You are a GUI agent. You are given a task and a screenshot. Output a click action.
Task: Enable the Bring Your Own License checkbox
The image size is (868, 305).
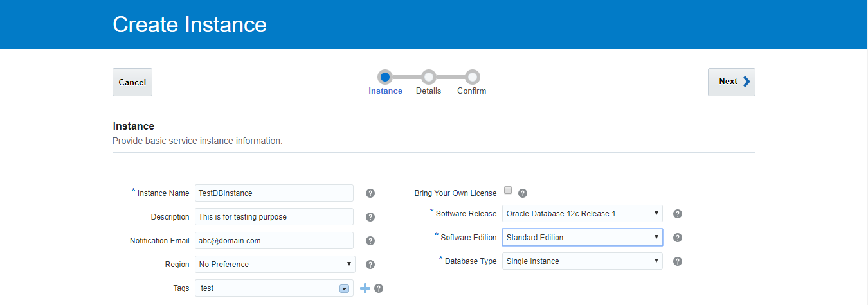click(508, 190)
